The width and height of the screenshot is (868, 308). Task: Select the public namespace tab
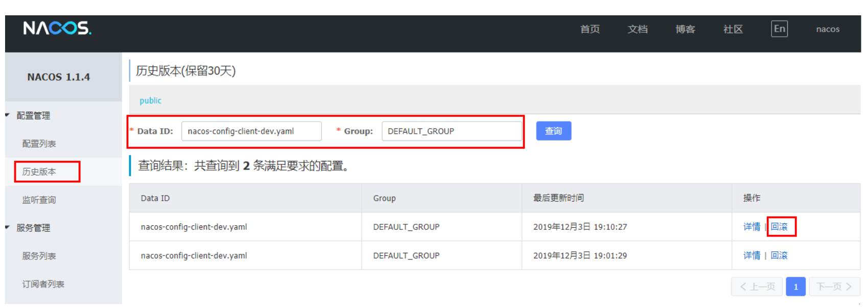(150, 101)
